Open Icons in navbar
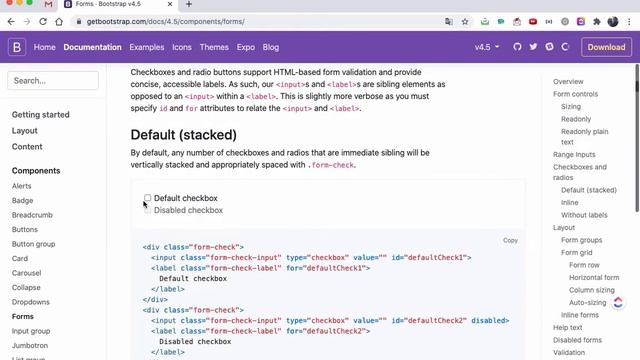 (182, 47)
